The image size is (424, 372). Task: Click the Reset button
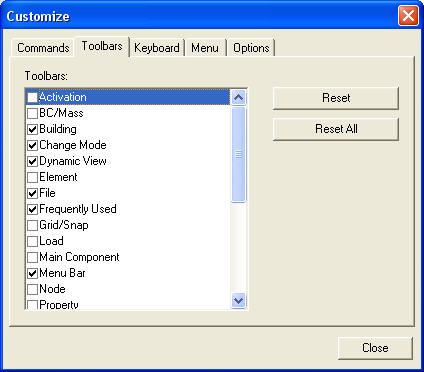336,98
